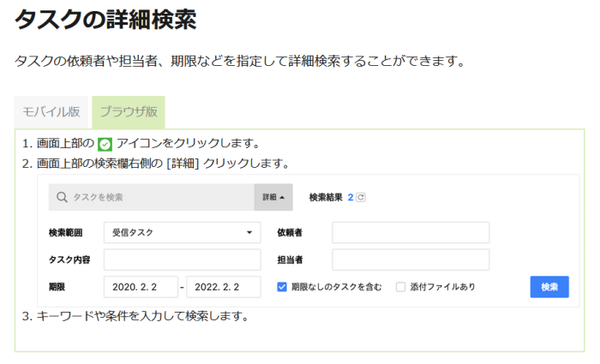
Task: Click the search result count 2
Action: [351, 197]
